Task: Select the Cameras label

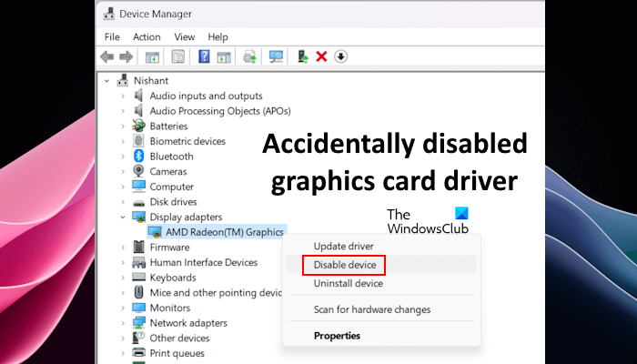Action: [x=168, y=171]
